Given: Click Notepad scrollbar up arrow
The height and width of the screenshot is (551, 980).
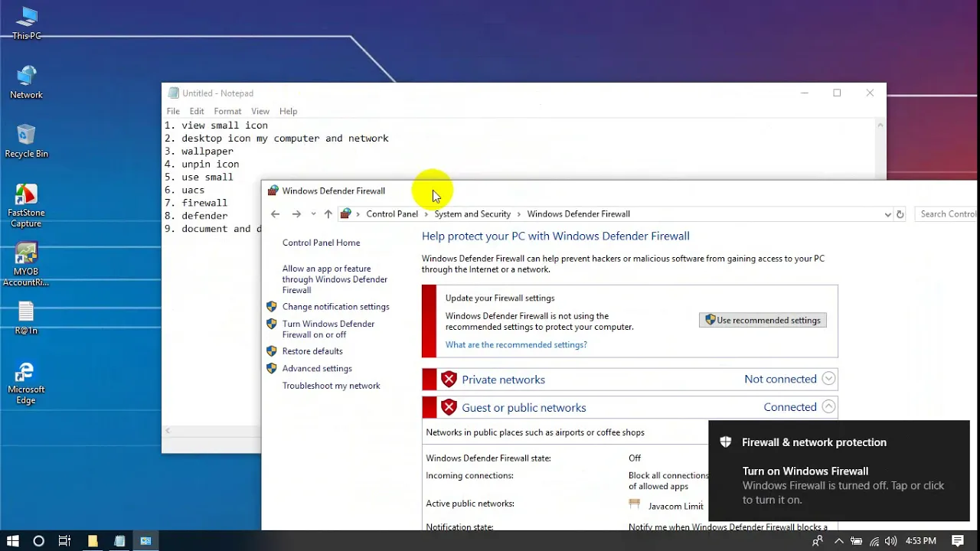Looking at the screenshot, I should click(880, 125).
